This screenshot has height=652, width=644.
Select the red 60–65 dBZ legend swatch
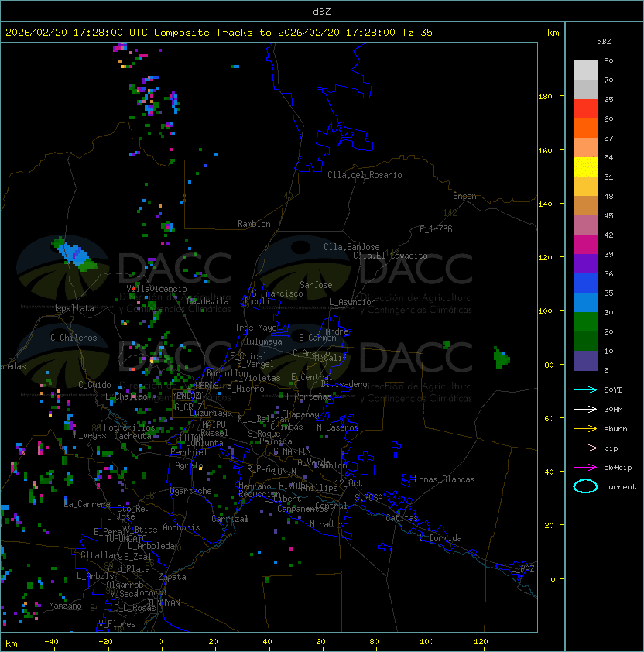click(585, 109)
